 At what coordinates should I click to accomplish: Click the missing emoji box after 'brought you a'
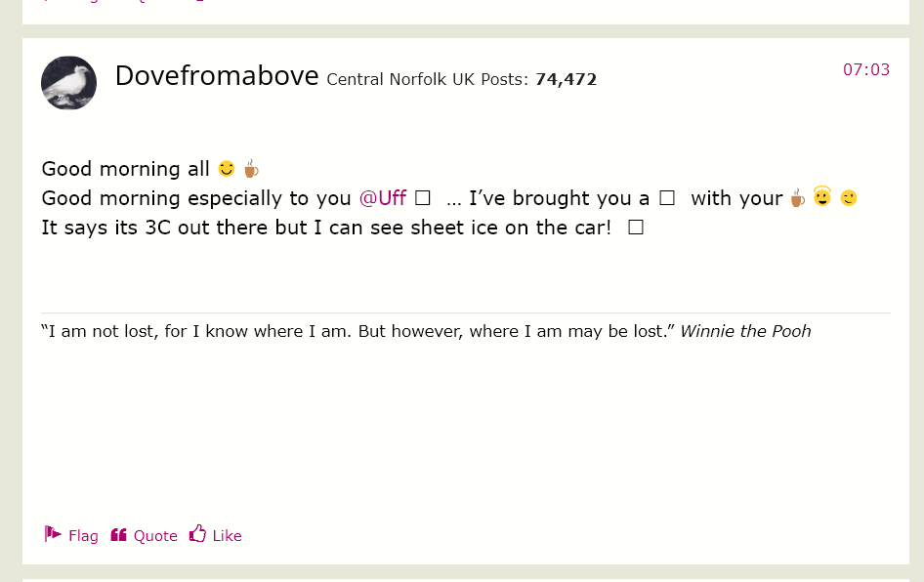666,198
